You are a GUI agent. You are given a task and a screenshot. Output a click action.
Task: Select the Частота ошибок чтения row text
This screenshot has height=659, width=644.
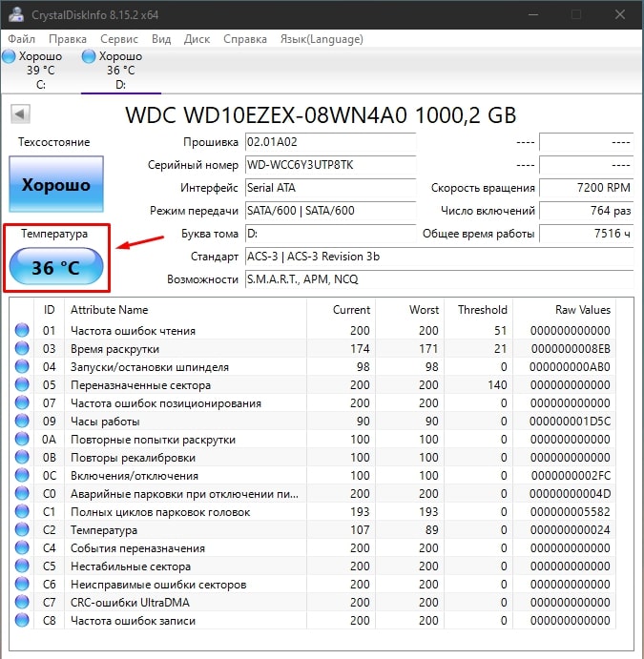(x=133, y=331)
